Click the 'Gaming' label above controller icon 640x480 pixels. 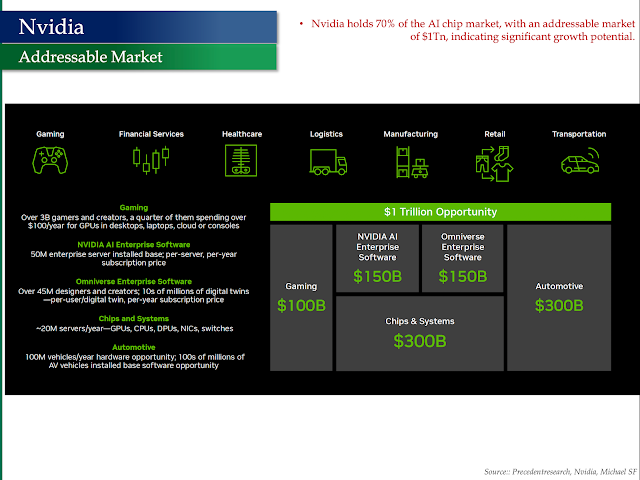coord(50,134)
